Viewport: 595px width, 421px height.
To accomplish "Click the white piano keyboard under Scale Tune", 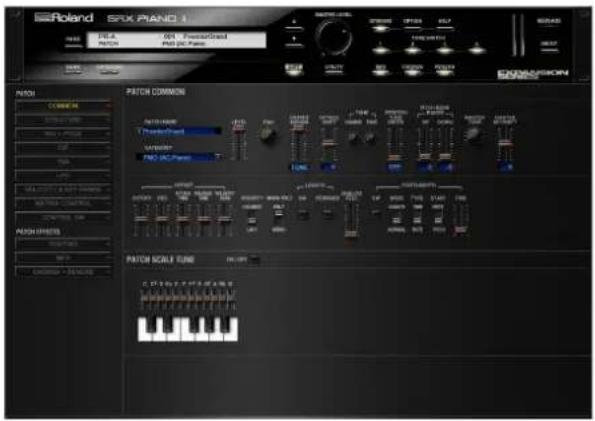I will pyautogui.click(x=188, y=330).
